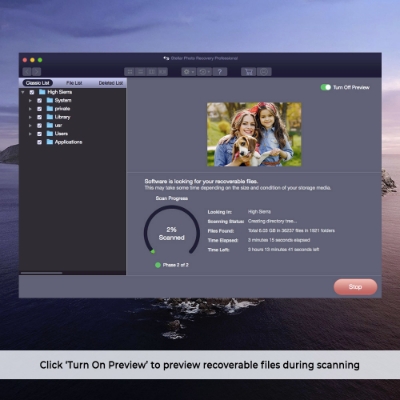Click the Stellar Photo Recovery window title
This screenshot has height=400, width=400.
pyautogui.click(x=204, y=58)
